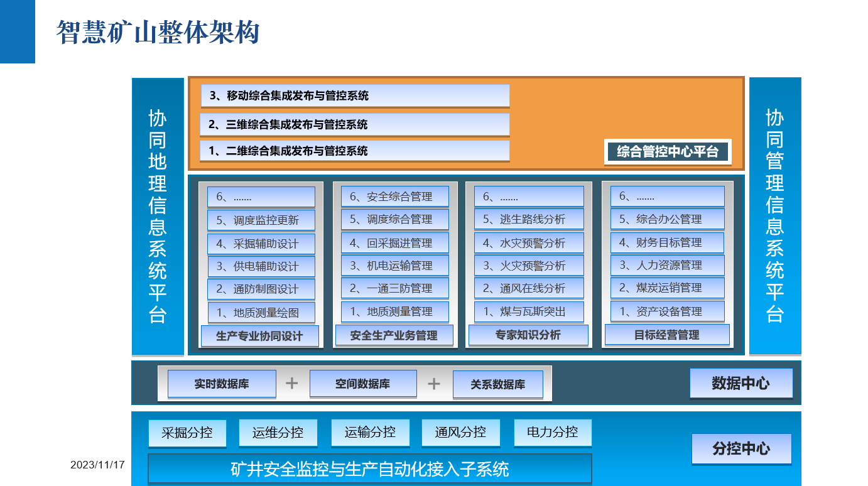Viewport: 868px width, 486px height.
Task: Select the 3、移动综合集成发布与管控系统 box
Action: pos(355,96)
